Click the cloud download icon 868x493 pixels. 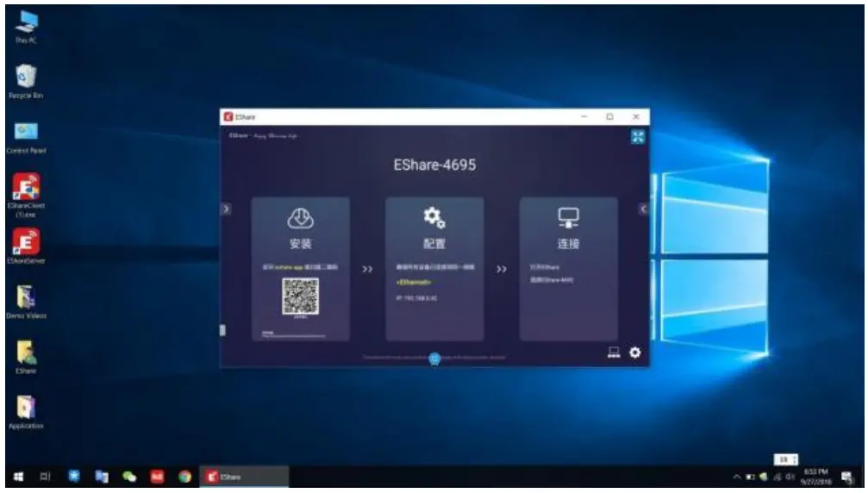tap(301, 218)
